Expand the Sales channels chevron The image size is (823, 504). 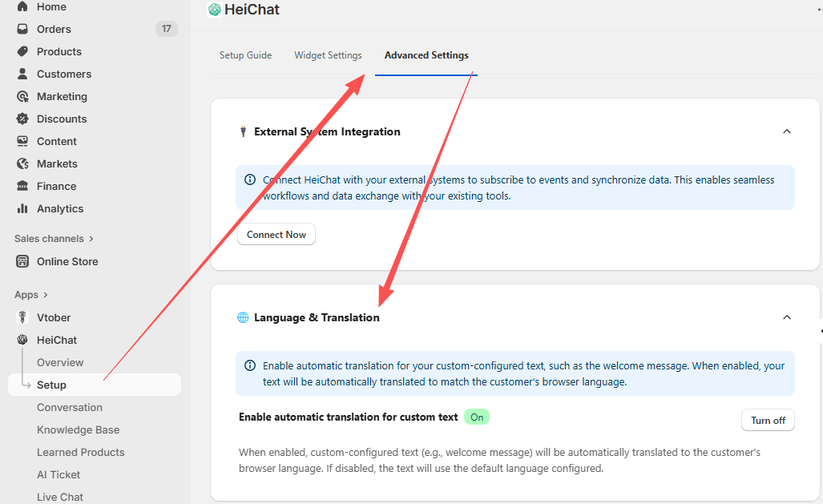coord(91,239)
